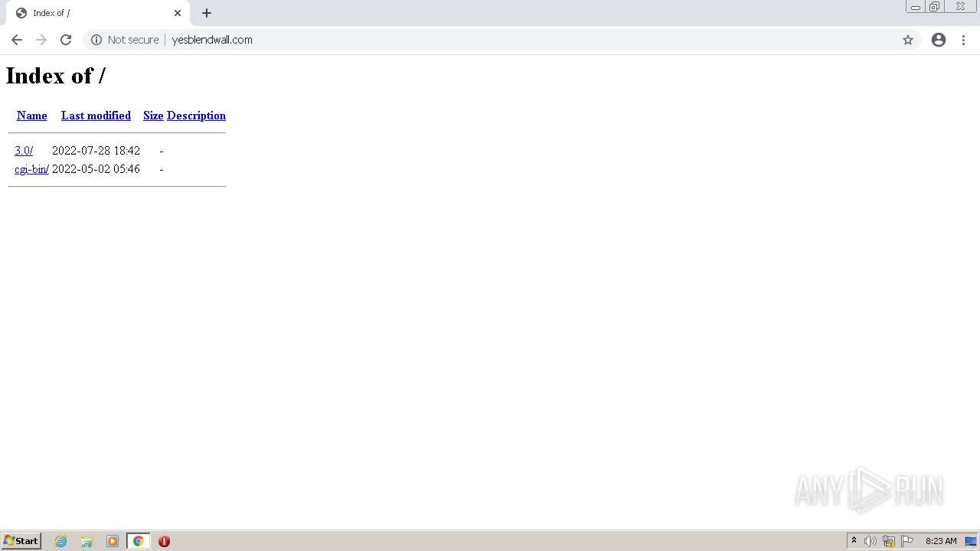Launch Internet Explorer from taskbar
Screen dimensions: 980x551
61,541
